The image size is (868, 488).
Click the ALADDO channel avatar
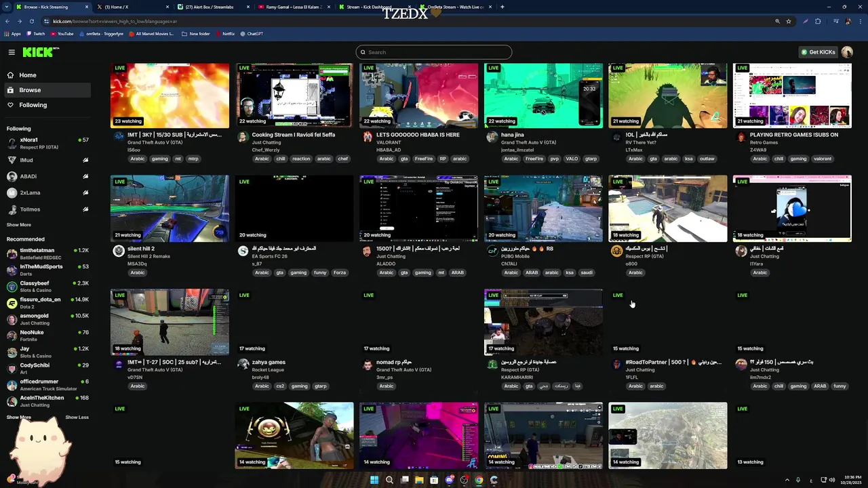[368, 251]
